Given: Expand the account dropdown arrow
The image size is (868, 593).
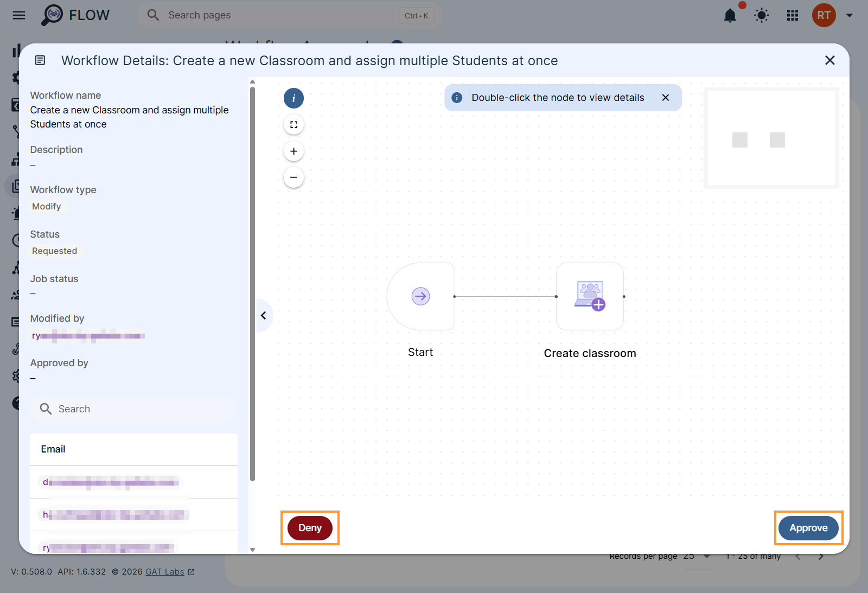Looking at the screenshot, I should (x=850, y=15).
